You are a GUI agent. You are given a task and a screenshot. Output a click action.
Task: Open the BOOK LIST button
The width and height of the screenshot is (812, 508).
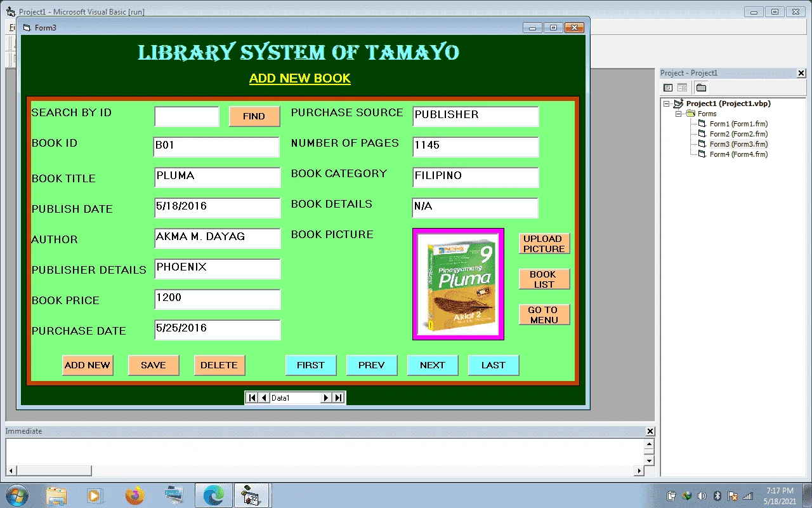(544, 279)
